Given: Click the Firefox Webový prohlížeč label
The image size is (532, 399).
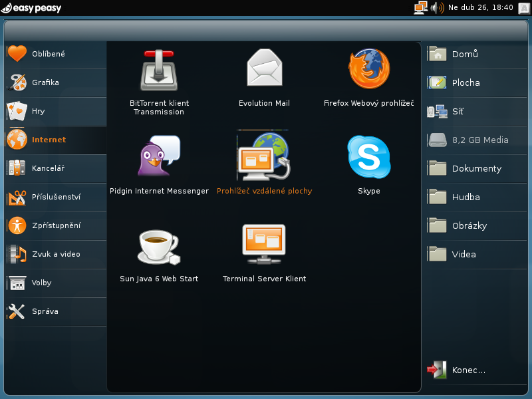Looking at the screenshot, I should (x=369, y=103).
